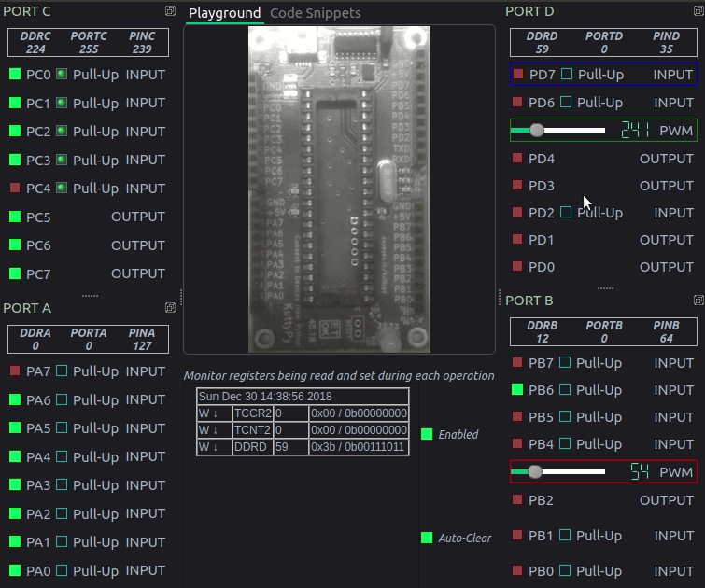Open PORT C panel pop-out icon
The height and width of the screenshot is (588, 705).
tap(170, 11)
